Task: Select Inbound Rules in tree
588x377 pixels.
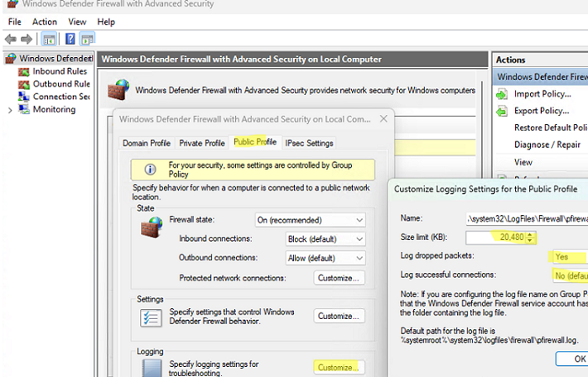Action: point(59,71)
